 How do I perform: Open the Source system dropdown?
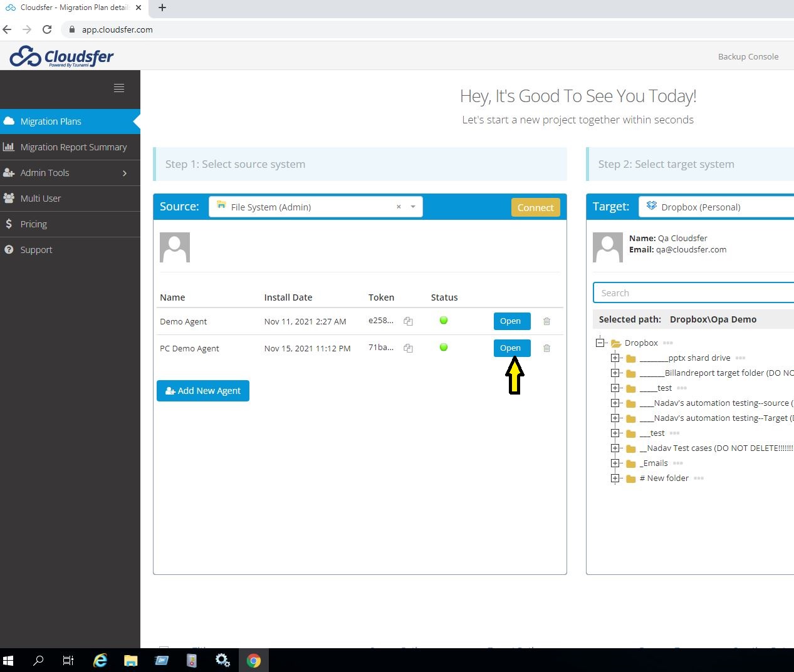tap(412, 206)
